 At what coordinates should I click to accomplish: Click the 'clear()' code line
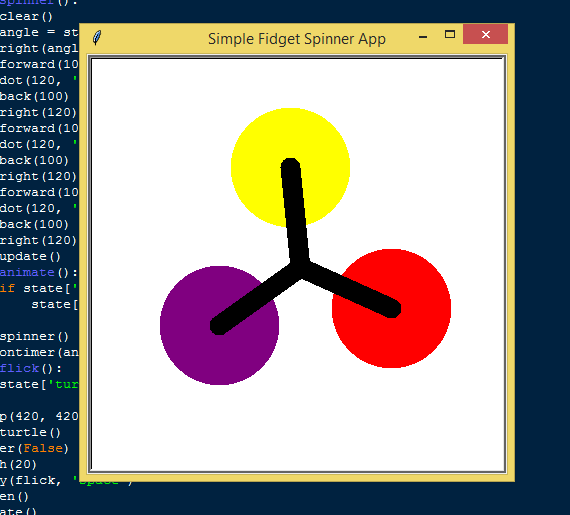(x=26, y=16)
